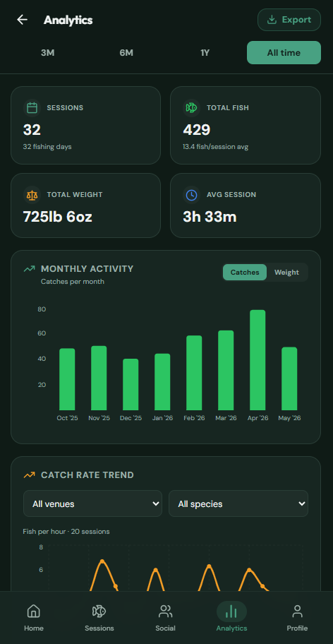
Task: Click the Avg Session clock icon
Action: coord(191,195)
